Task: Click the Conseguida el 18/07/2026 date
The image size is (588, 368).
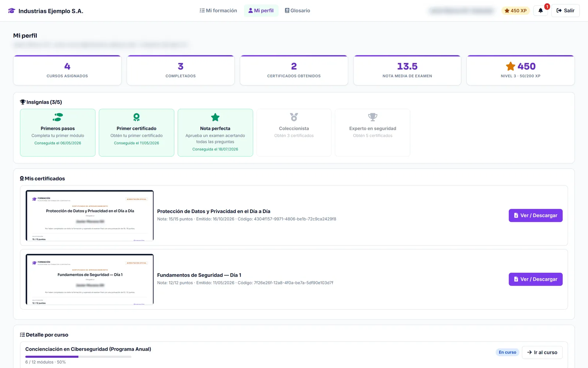Action: 215,149
